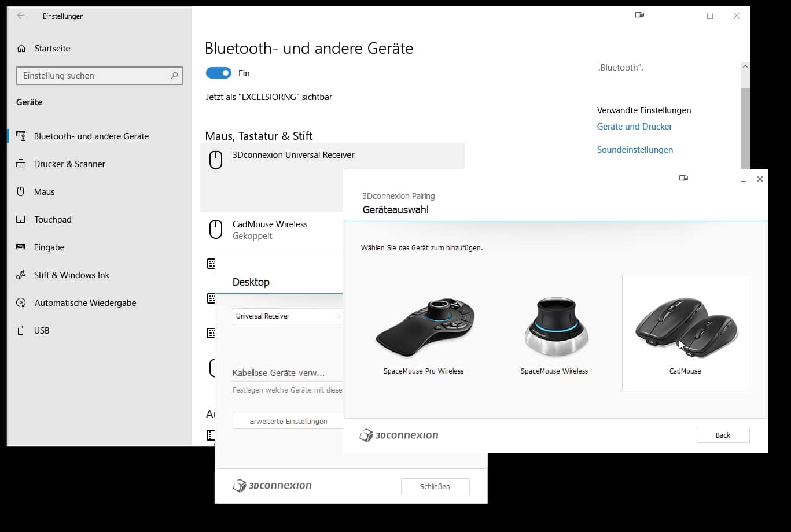Go to Startseite in settings
Image resolution: width=791 pixels, height=532 pixels.
point(52,49)
